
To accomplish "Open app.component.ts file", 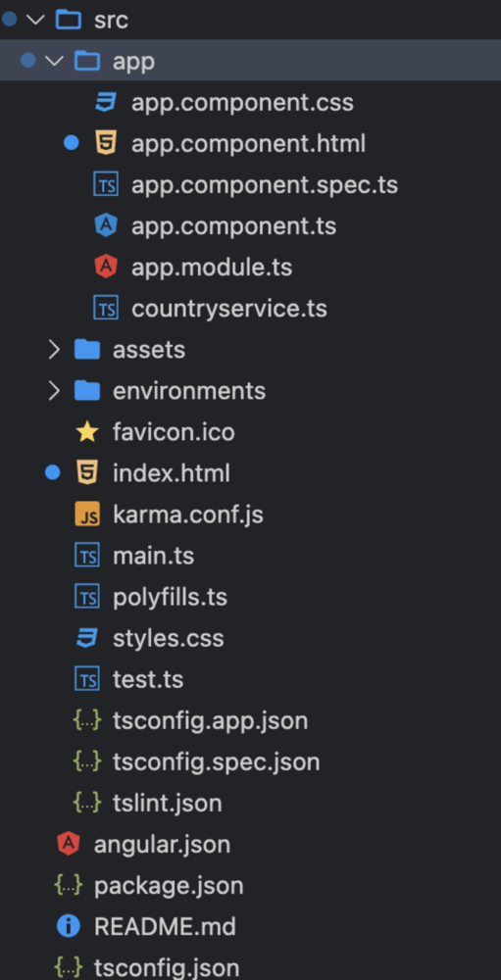I will pyautogui.click(x=234, y=226).
